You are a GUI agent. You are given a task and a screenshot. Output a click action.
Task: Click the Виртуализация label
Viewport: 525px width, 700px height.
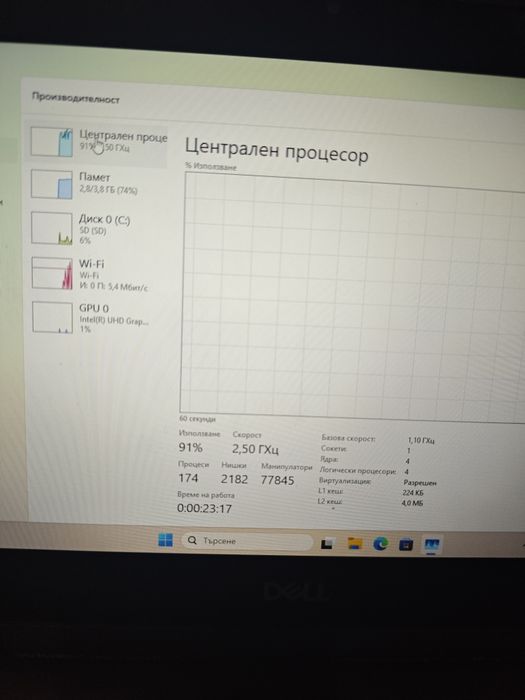[345, 481]
